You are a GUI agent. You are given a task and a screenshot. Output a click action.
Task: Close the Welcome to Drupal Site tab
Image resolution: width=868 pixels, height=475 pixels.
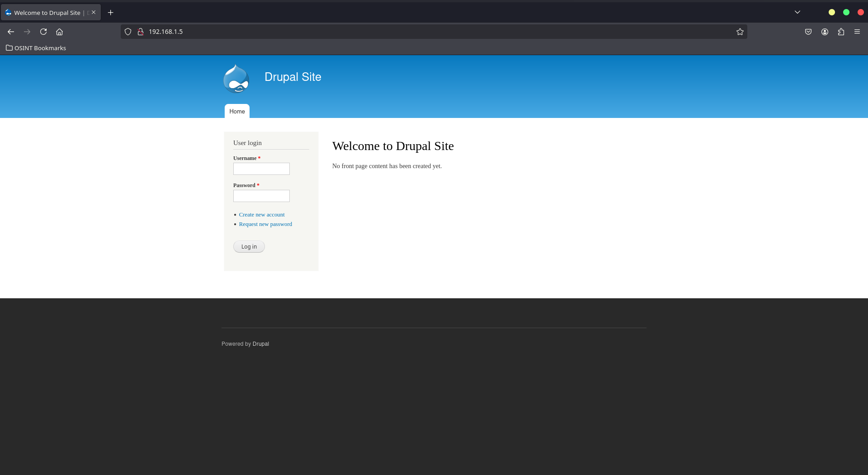(x=94, y=12)
